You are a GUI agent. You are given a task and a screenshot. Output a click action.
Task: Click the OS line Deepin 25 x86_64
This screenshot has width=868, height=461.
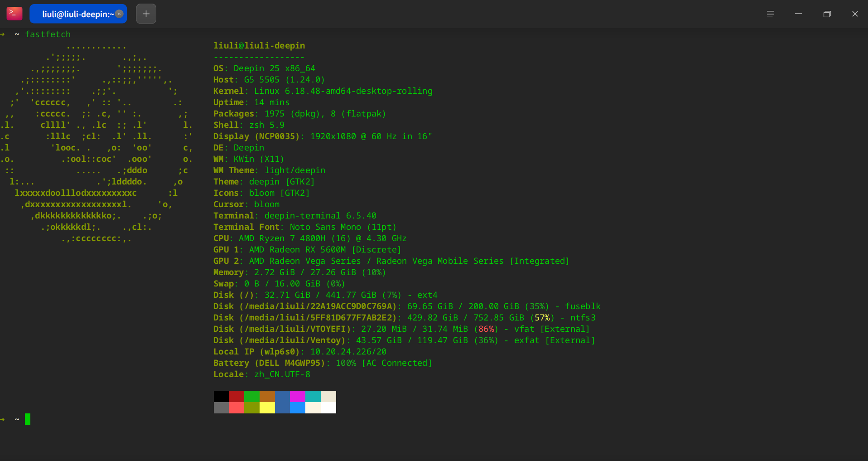tap(264, 68)
